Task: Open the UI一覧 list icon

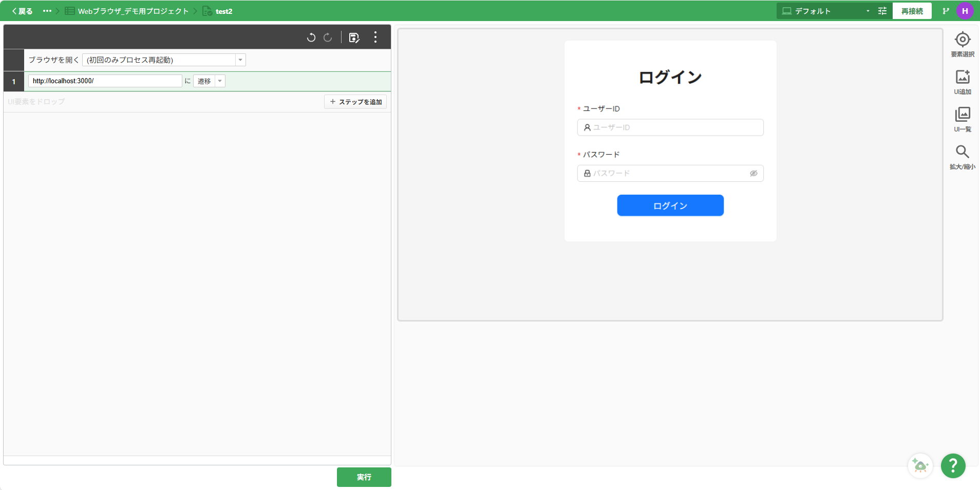Action: 962,115
